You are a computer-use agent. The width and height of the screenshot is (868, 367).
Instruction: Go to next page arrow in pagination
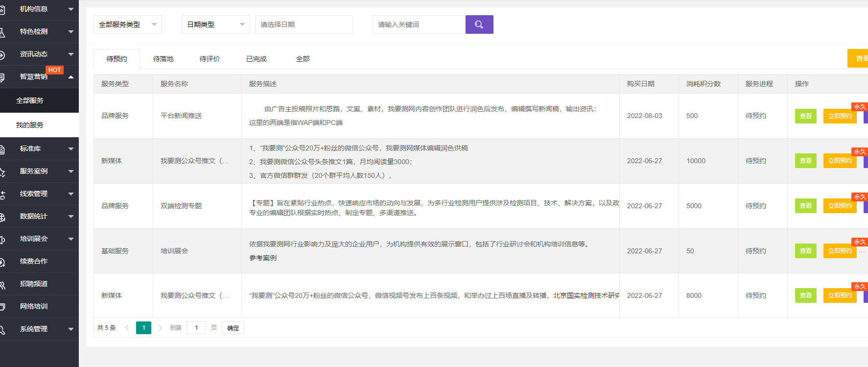click(160, 328)
